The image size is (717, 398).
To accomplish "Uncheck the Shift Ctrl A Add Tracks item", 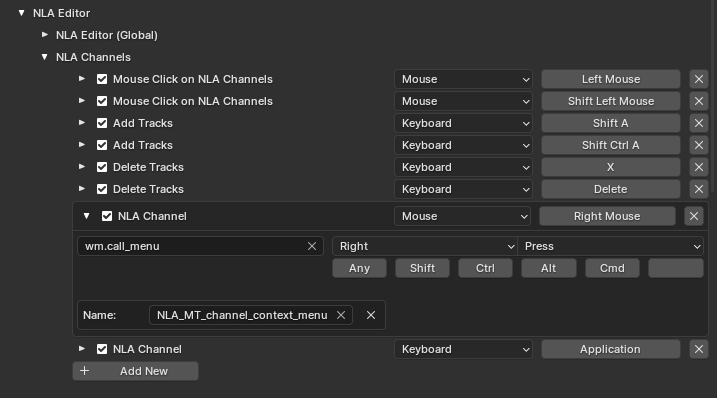I will [102, 145].
